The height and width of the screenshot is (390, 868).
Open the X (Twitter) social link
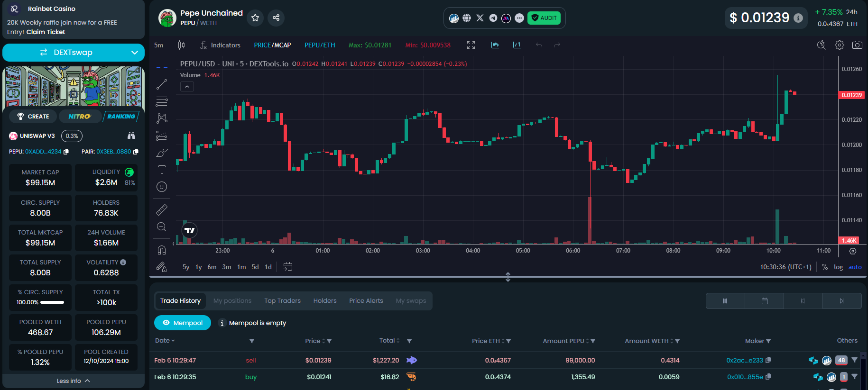(x=480, y=18)
